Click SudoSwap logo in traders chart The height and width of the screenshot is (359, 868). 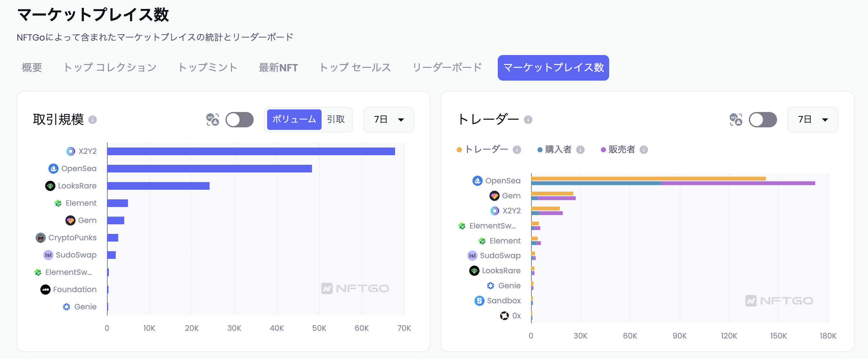472,256
